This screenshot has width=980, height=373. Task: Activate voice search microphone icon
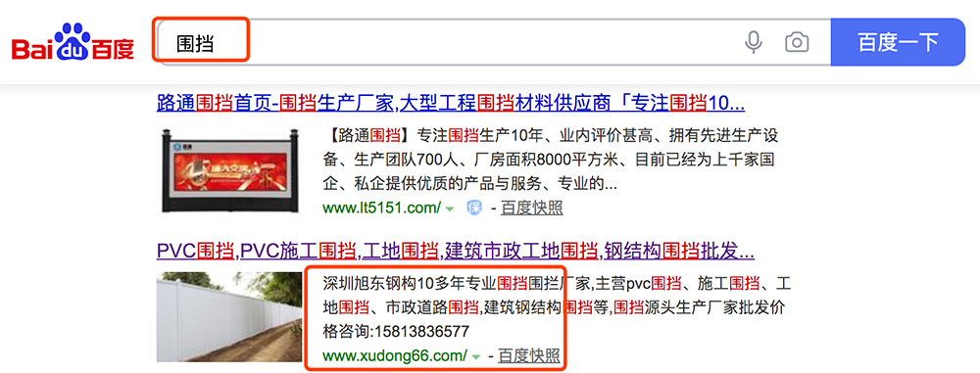[x=754, y=42]
